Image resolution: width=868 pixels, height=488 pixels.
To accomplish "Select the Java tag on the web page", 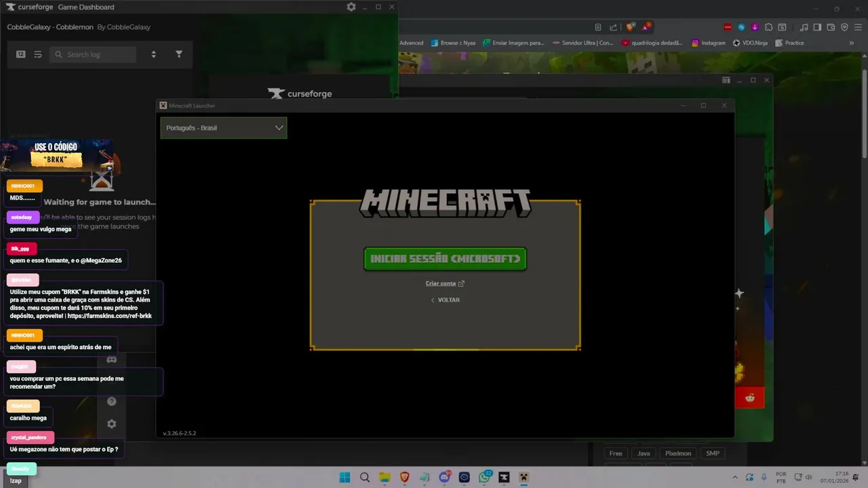I will [x=644, y=453].
